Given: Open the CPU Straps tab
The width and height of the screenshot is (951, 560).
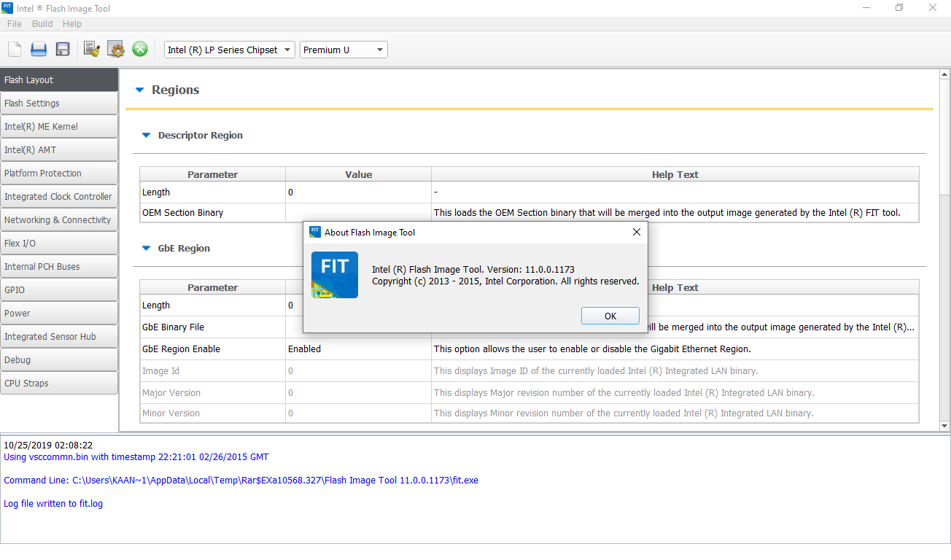Looking at the screenshot, I should point(59,383).
